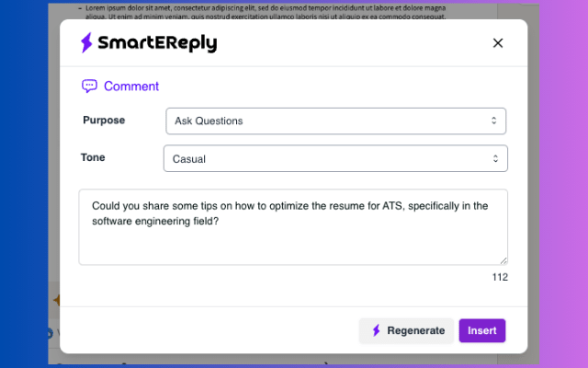The image size is (588, 368).
Task: Open the Purpose dropdown showing Ask Questions
Action: click(x=335, y=121)
